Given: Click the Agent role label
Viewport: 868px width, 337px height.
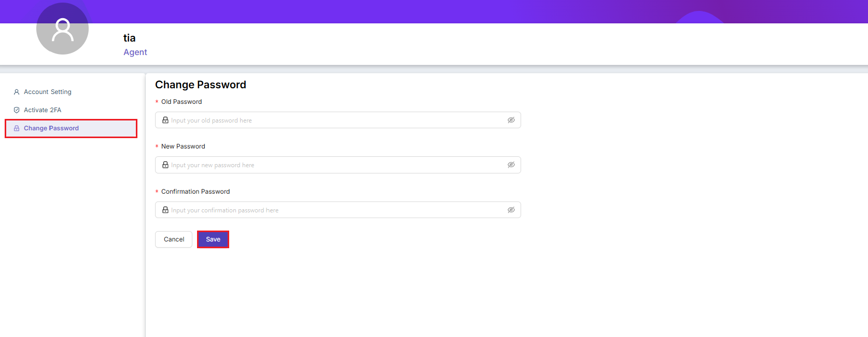Looking at the screenshot, I should [135, 52].
